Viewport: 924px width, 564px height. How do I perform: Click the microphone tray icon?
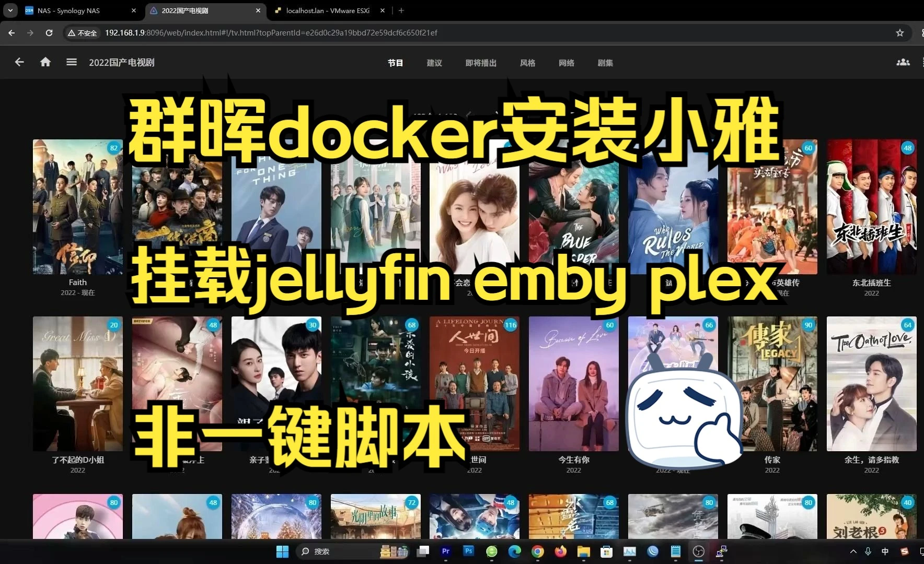pos(868,551)
